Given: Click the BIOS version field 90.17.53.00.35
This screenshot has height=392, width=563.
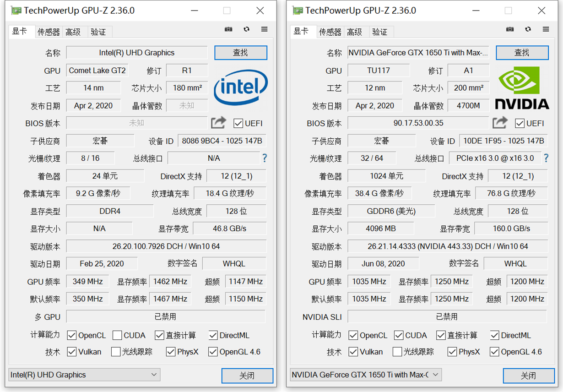Looking at the screenshot, I should (418, 123).
